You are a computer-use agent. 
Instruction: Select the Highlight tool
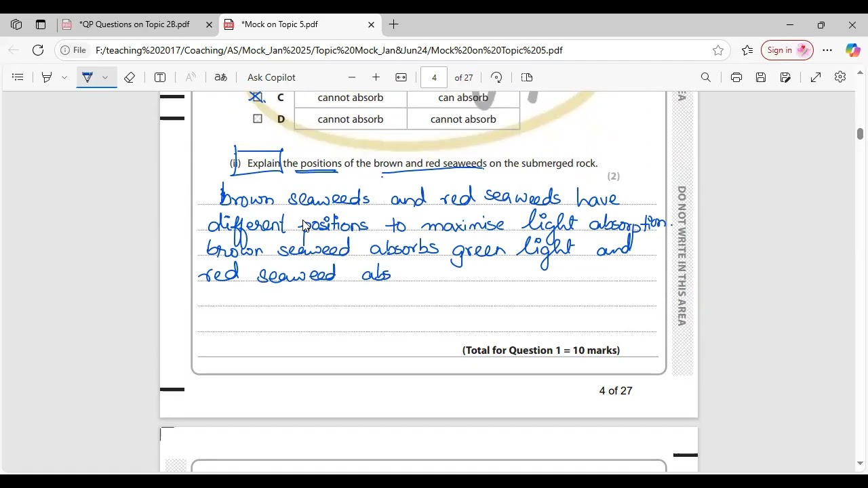coord(47,77)
